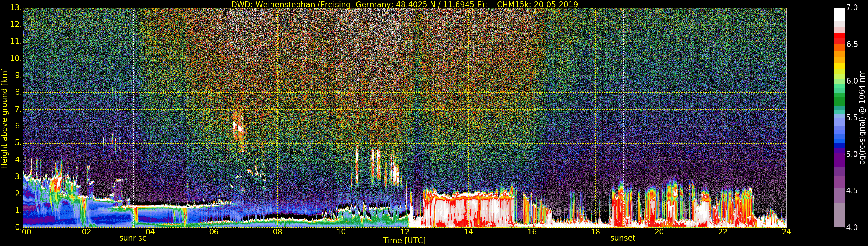Click the '02' tick on the time axis

[x=87, y=232]
